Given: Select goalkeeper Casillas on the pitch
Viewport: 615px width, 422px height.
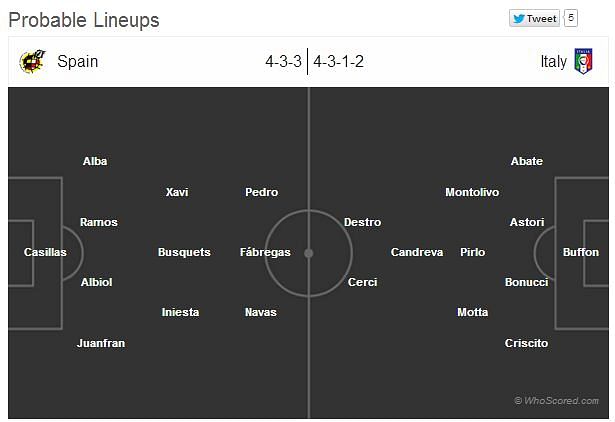Looking at the screenshot, I should point(45,252).
